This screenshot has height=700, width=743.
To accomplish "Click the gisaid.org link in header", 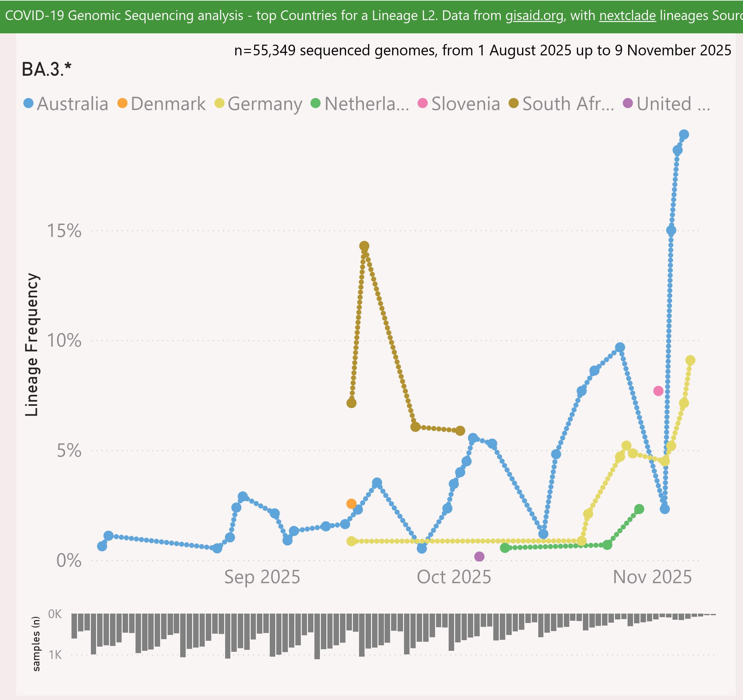I will pyautogui.click(x=534, y=16).
